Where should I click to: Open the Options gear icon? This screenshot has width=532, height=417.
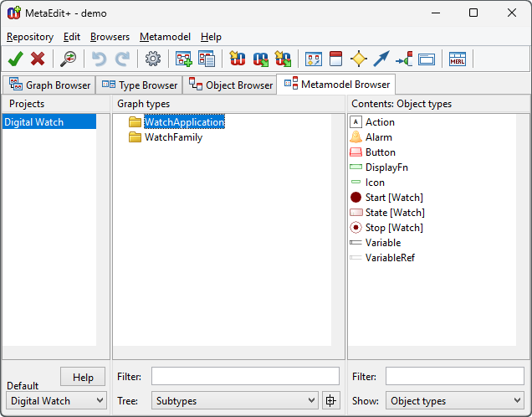click(x=153, y=59)
